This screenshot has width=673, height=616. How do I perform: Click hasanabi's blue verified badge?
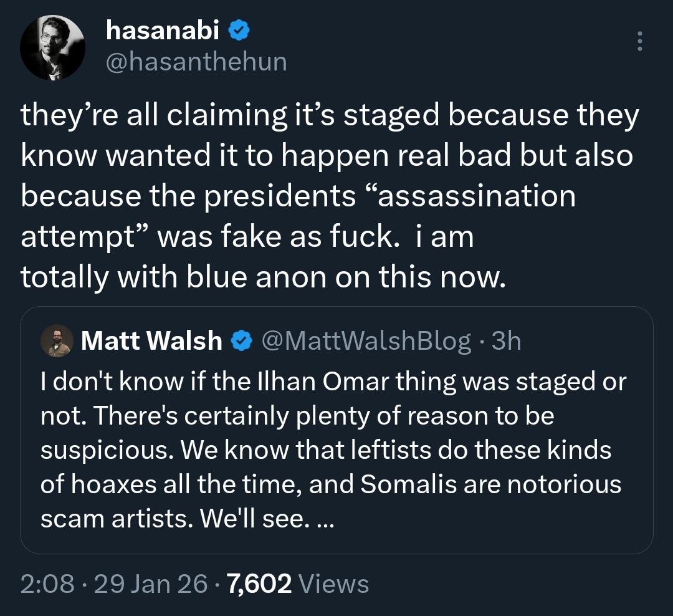239,31
